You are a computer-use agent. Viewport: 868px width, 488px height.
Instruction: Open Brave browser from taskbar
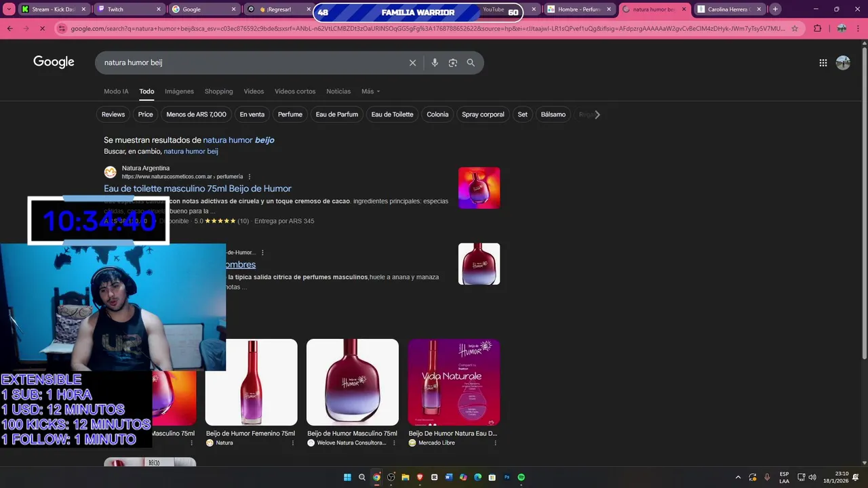[x=420, y=477]
